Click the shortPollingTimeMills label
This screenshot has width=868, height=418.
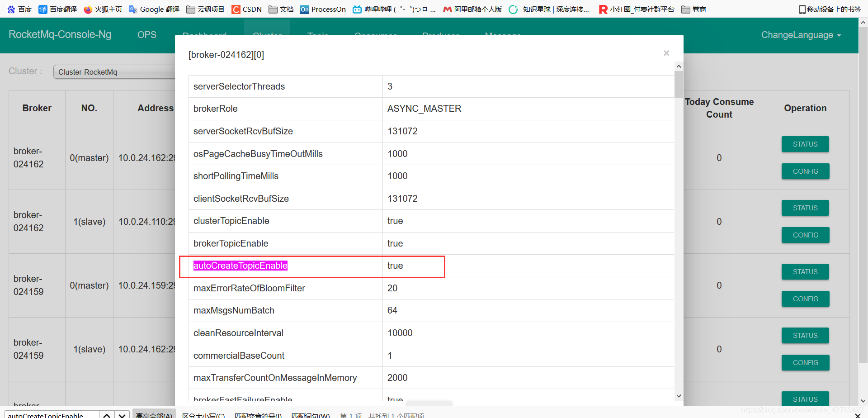tap(236, 176)
